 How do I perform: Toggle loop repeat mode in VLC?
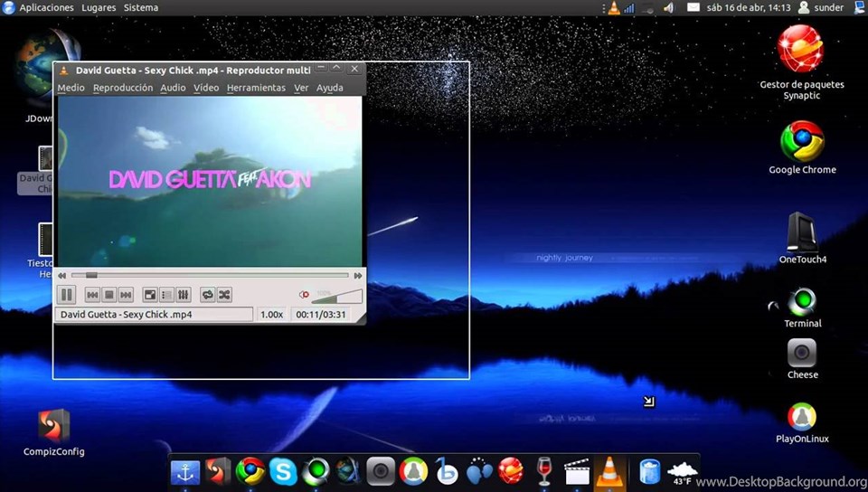coord(208,295)
